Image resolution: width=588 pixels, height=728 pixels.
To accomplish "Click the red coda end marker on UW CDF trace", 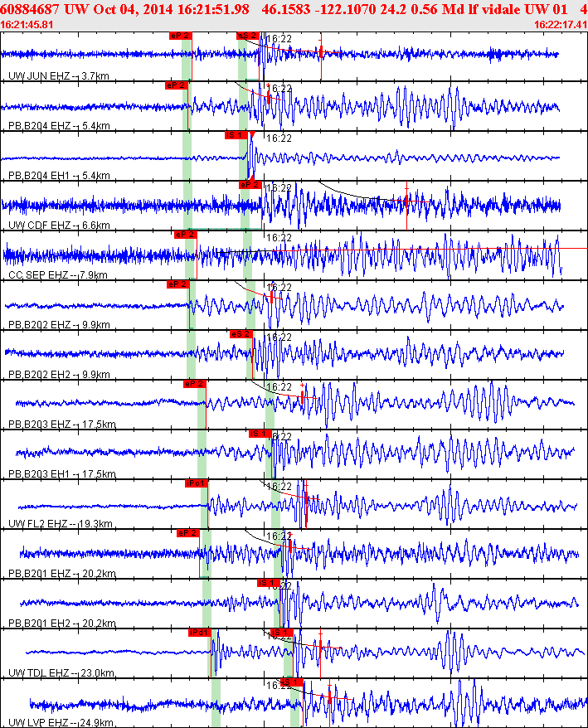I will click(406, 201).
